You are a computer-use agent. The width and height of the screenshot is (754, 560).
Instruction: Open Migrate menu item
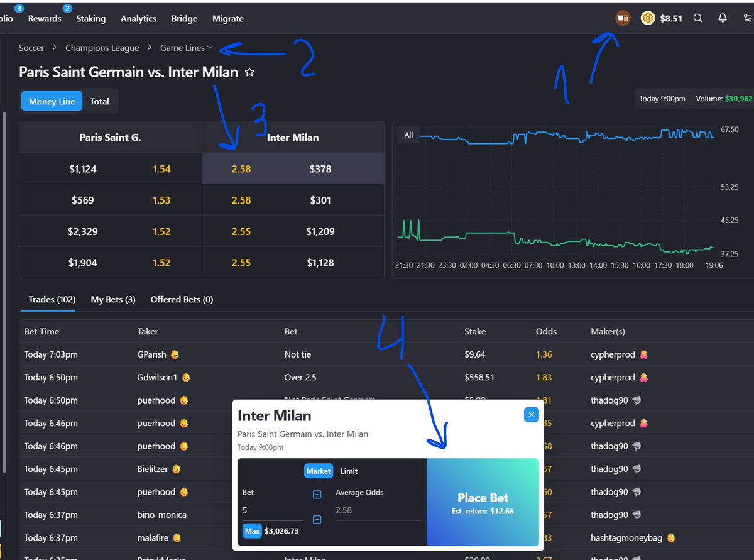(x=228, y=18)
